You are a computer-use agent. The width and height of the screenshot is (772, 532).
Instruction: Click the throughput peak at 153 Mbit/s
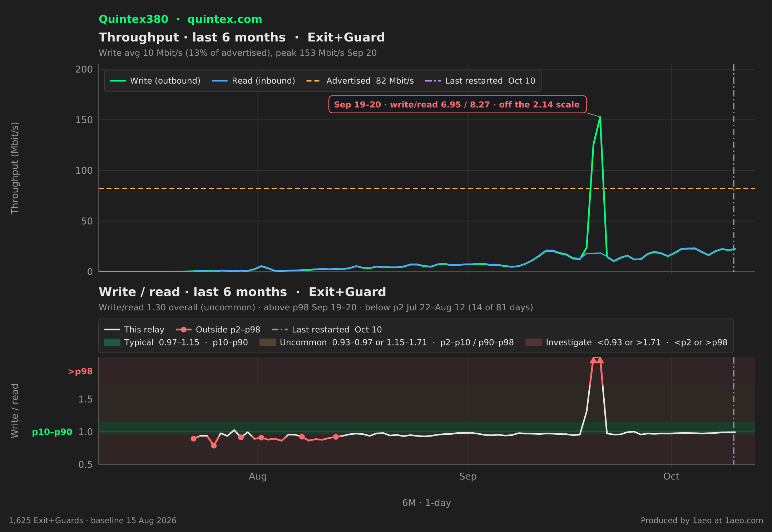point(600,117)
